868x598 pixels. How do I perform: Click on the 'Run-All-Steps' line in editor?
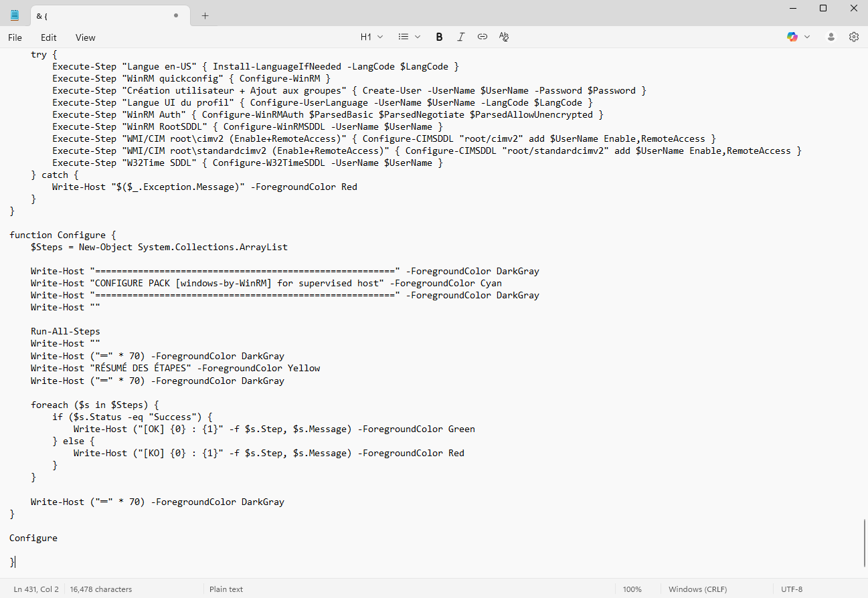pyautogui.click(x=65, y=331)
